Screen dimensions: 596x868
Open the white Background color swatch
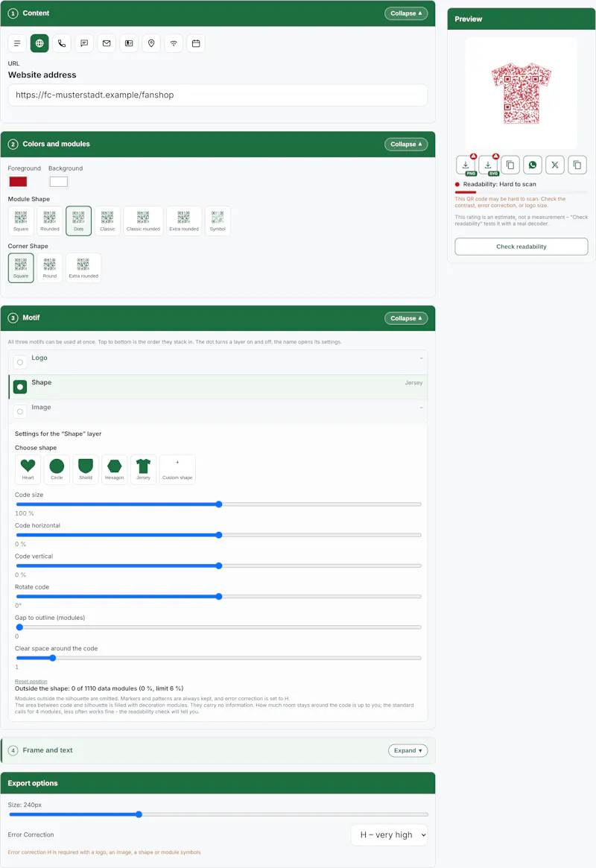click(x=59, y=182)
